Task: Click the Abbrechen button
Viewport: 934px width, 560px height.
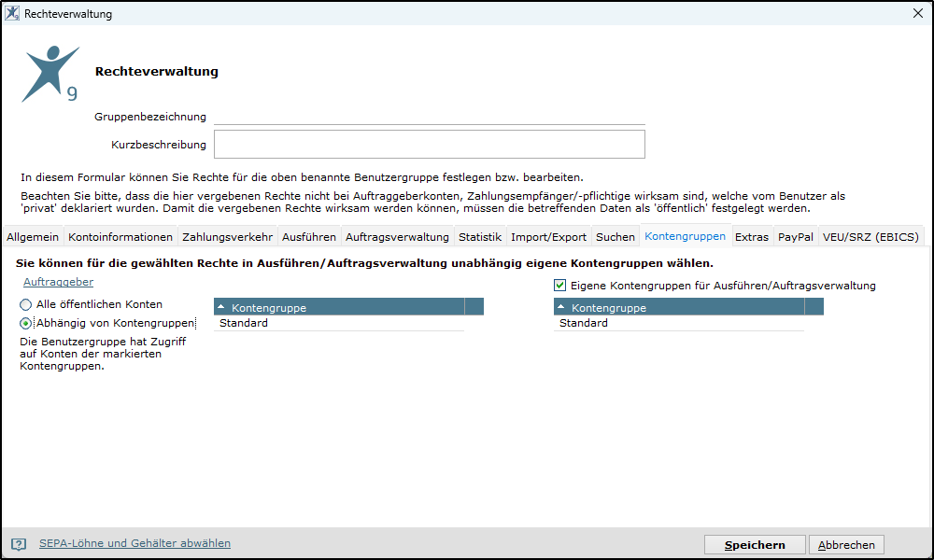Action: [846, 544]
